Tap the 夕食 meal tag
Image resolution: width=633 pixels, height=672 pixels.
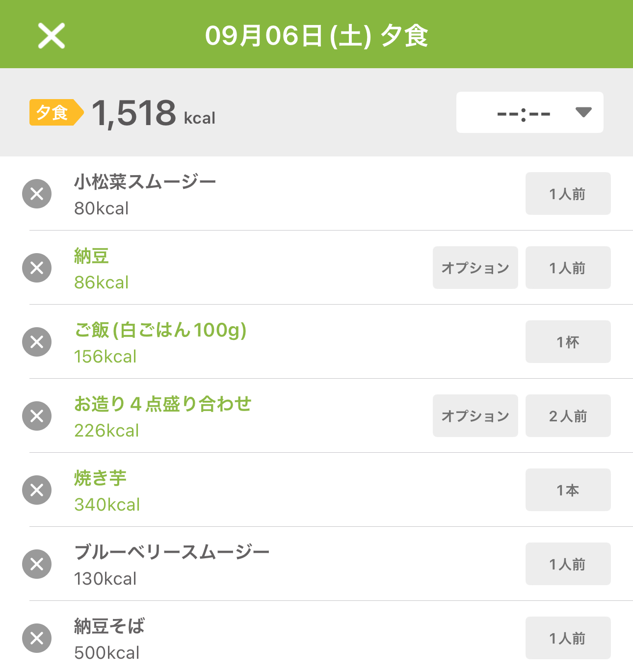coord(56,112)
